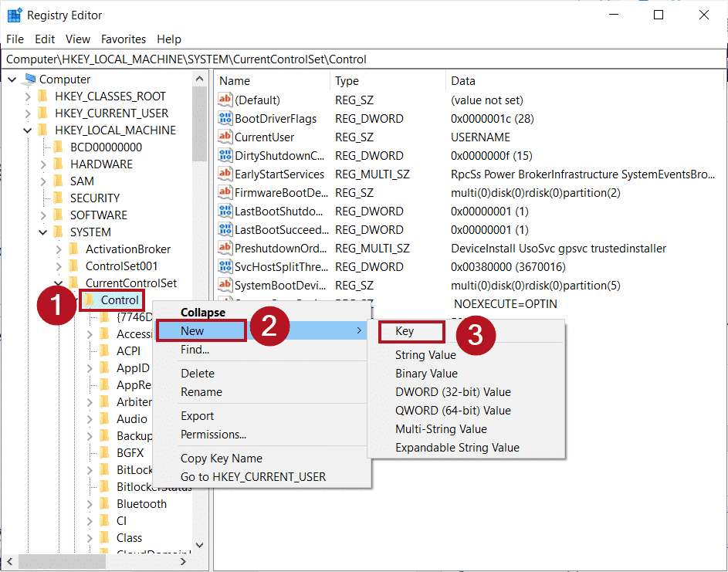Click Copy Key Name
This screenshot has height=572, width=728.
262,459
